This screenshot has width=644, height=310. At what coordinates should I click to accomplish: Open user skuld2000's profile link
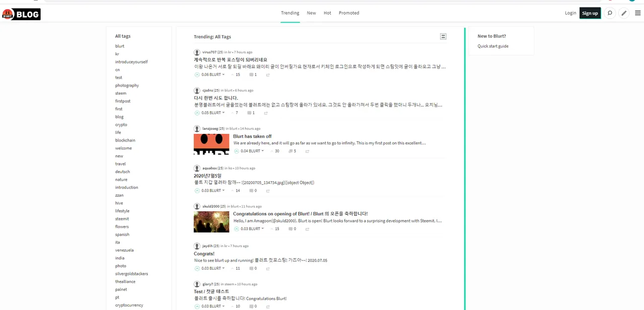[x=211, y=206]
